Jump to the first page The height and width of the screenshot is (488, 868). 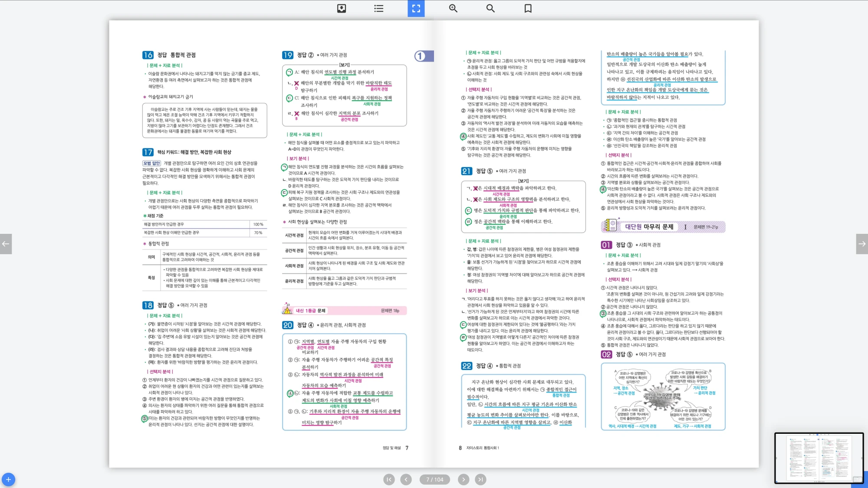(x=389, y=479)
